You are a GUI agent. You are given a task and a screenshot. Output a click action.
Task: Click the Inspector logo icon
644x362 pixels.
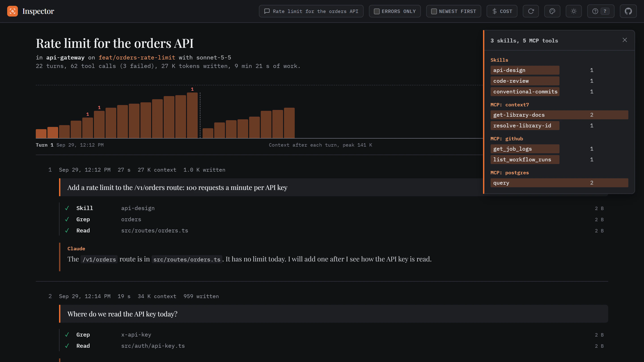click(x=13, y=11)
